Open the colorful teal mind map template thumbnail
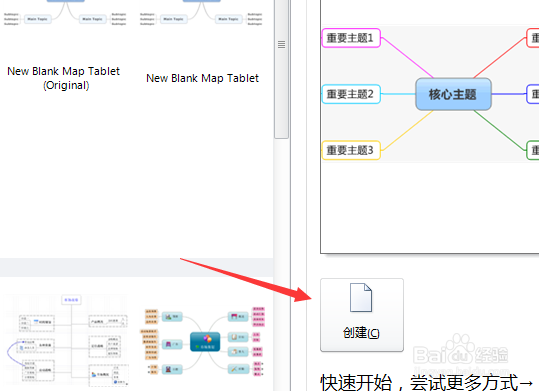Image resolution: width=539 pixels, height=391 pixels. tap(202, 342)
